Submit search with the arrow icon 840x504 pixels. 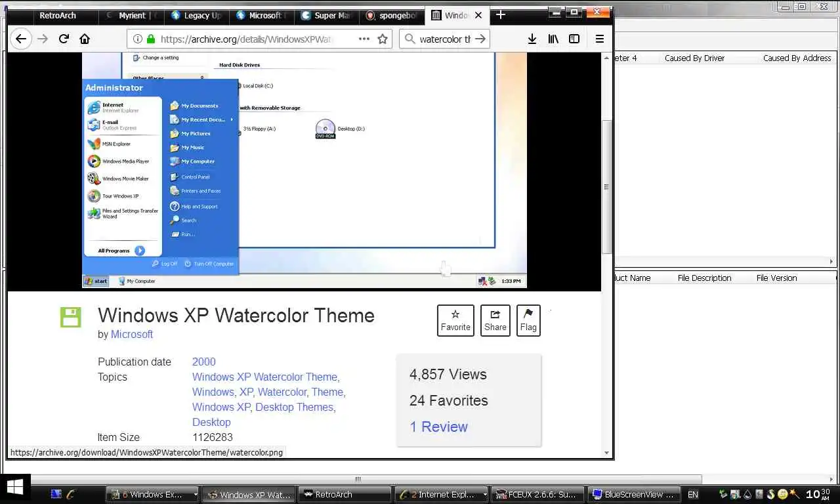pos(480,39)
